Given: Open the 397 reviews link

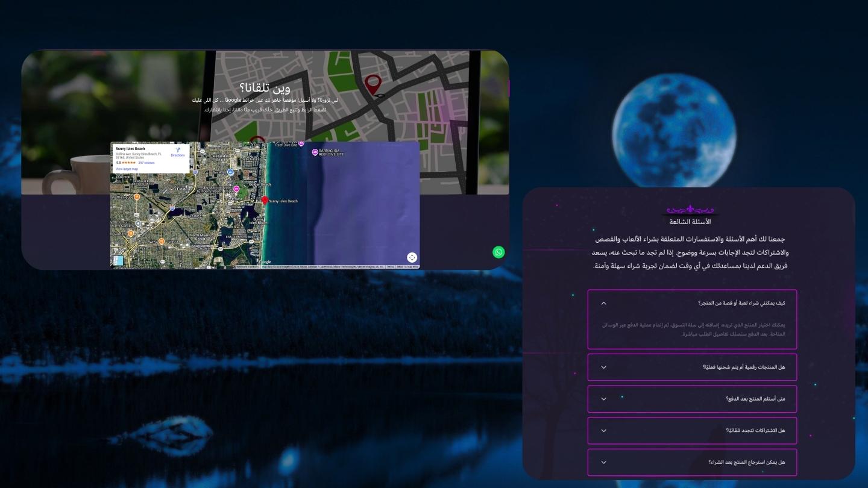Looking at the screenshot, I should (146, 163).
